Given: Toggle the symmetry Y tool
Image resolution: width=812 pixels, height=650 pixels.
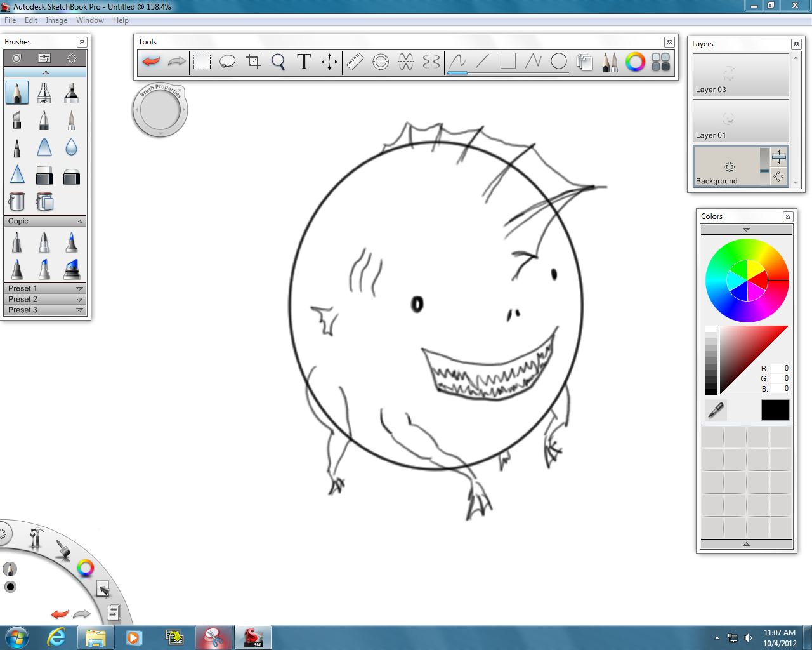Looking at the screenshot, I should pyautogui.click(x=431, y=62).
